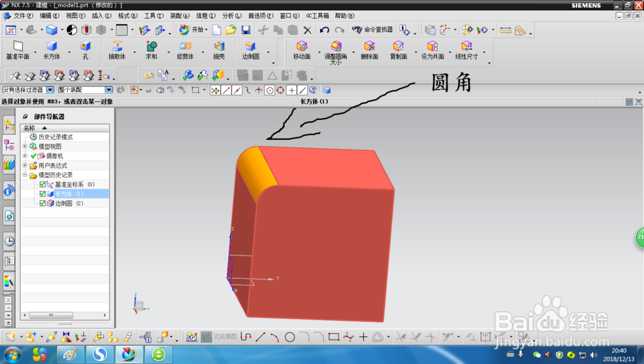Image resolution: width=644 pixels, height=364 pixels.
Task: Click the 完成草图 finish sketch button
Action: pyautogui.click(x=218, y=337)
